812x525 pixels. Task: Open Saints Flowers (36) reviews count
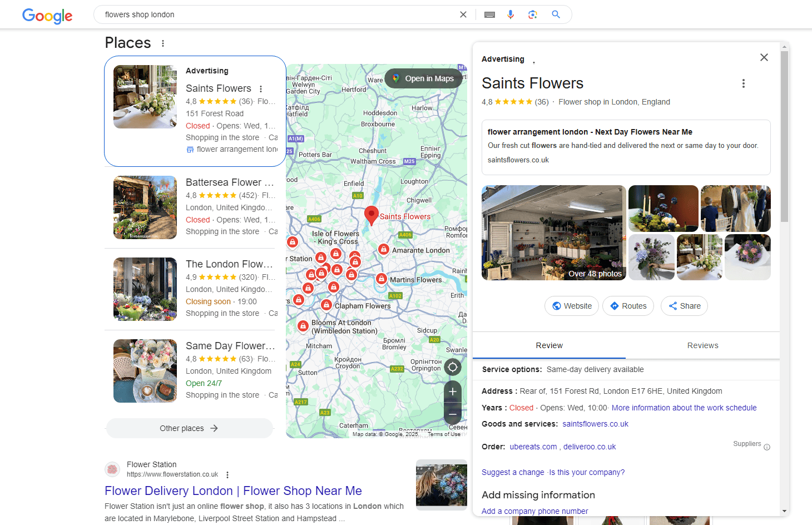[x=542, y=102]
